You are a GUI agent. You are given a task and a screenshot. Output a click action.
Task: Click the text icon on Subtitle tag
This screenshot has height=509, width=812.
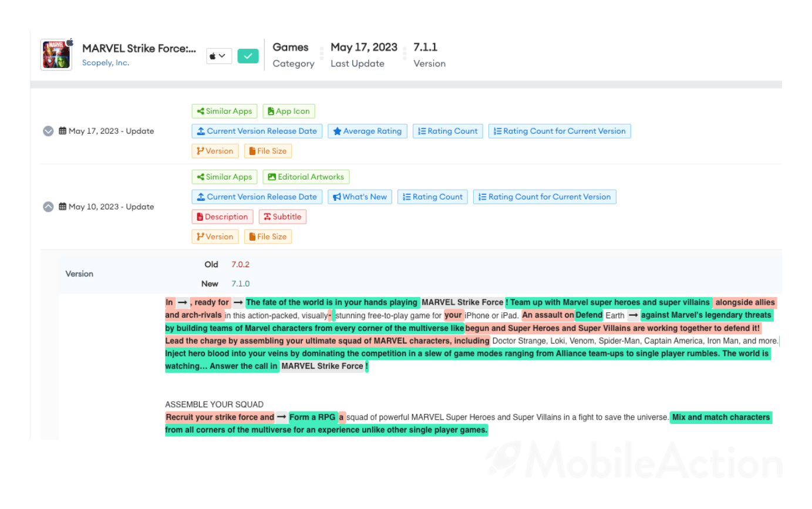pyautogui.click(x=267, y=217)
